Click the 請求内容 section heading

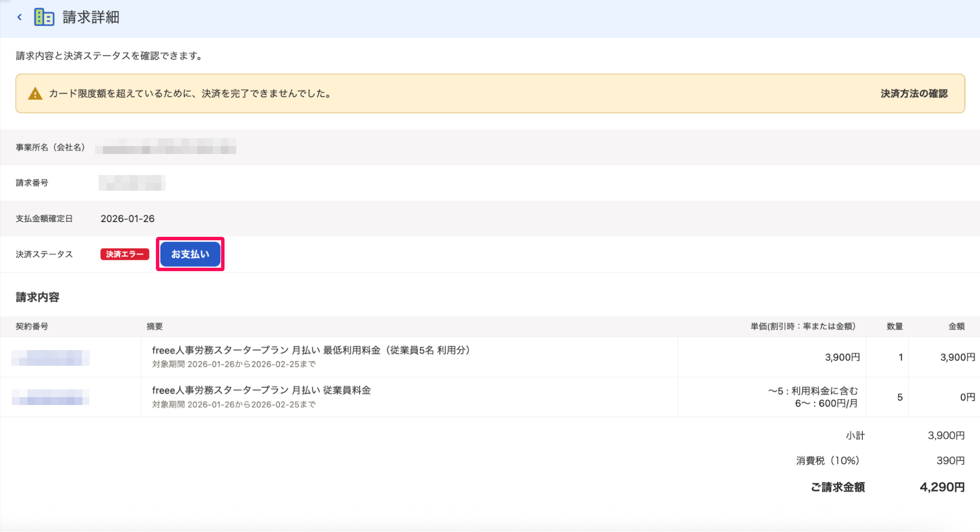point(37,297)
